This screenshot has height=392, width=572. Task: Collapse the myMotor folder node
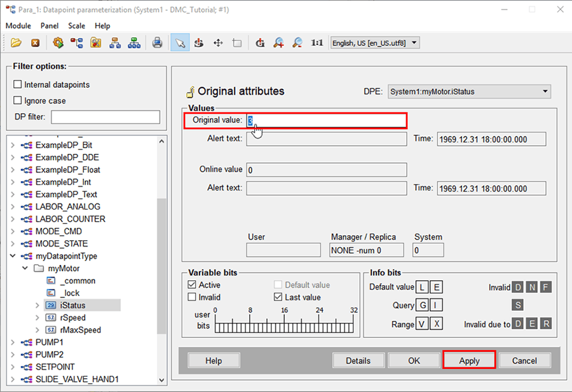click(x=25, y=268)
